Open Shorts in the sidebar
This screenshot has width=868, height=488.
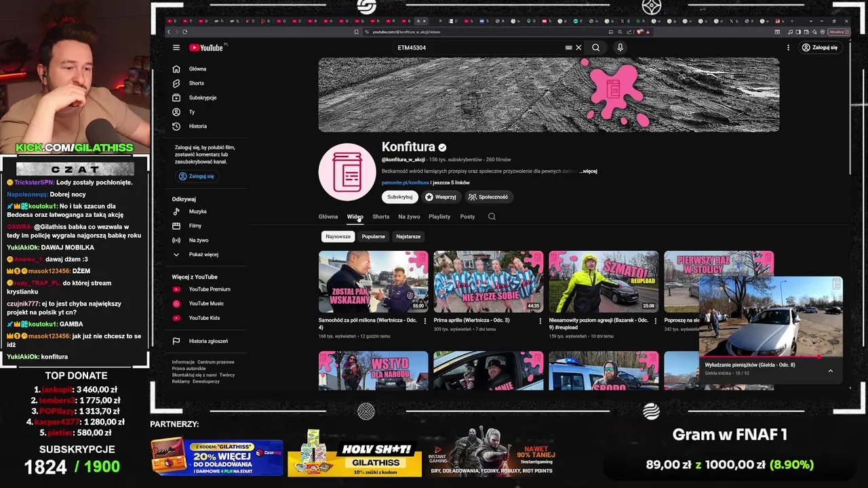tap(196, 83)
